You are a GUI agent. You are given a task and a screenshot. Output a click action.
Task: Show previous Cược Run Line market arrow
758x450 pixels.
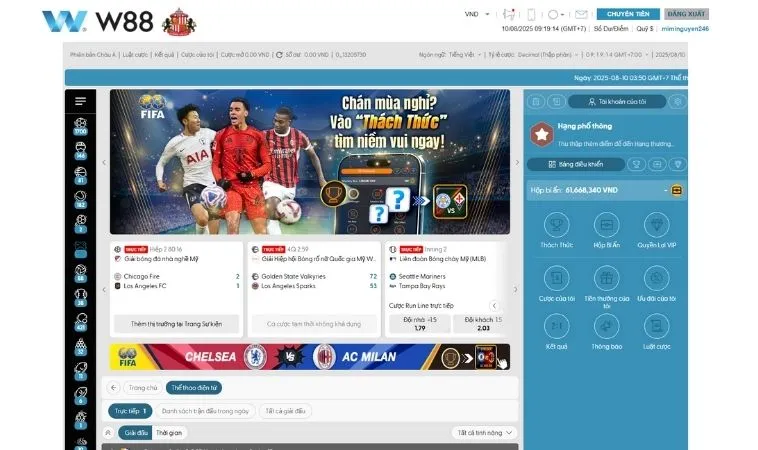pos(494,305)
